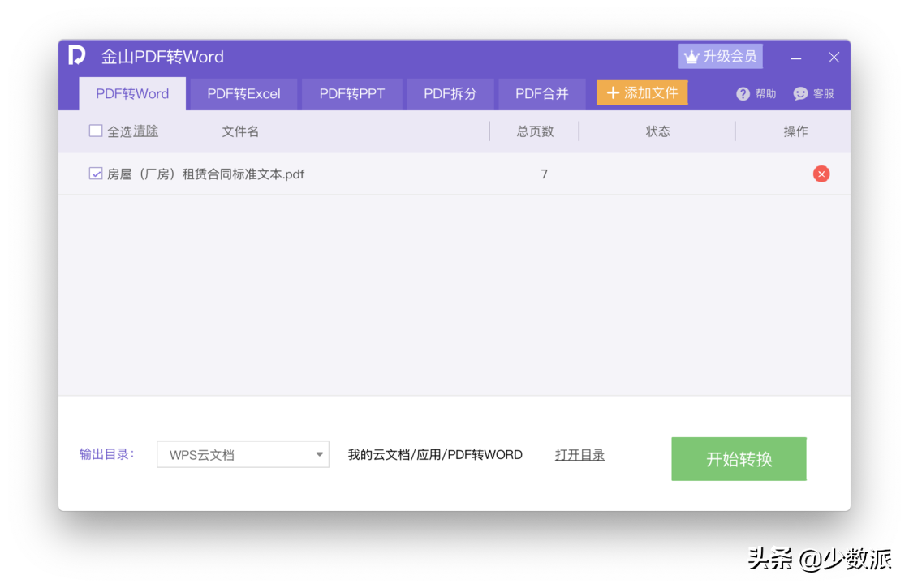Viewport: 909px width, 588px height.
Task: Close the 金山PDF转Word window
Action: tap(834, 57)
